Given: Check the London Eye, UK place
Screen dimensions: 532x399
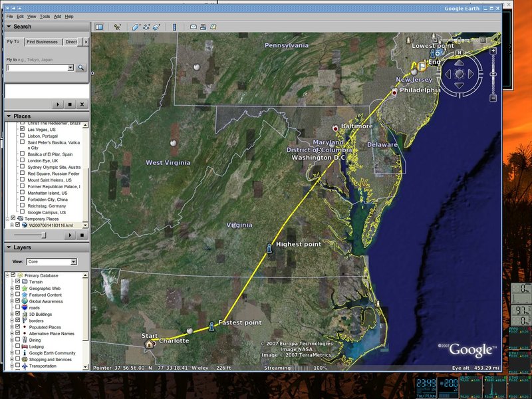Looking at the screenshot, I should click(x=23, y=160).
